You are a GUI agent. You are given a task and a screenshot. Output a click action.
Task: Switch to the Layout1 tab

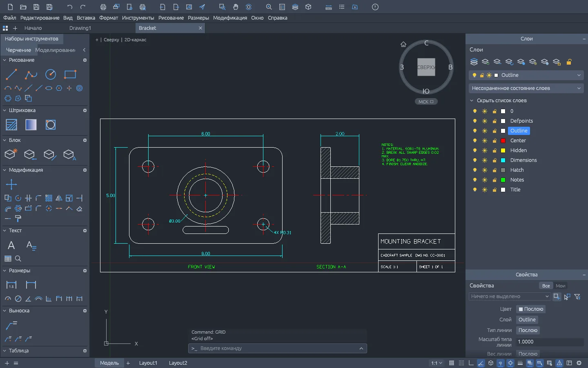(148, 363)
